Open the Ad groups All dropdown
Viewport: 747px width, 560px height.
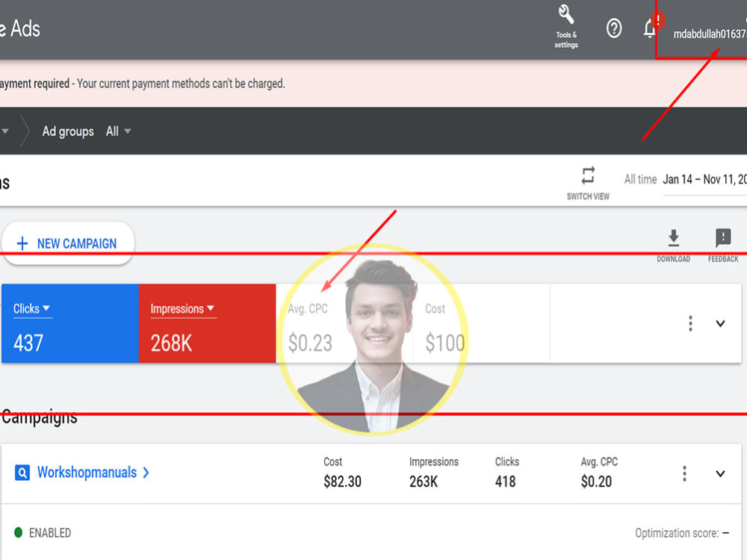pos(118,131)
